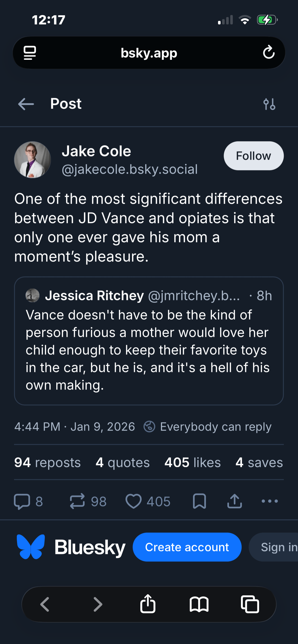Follow Jake Cole

point(253,156)
